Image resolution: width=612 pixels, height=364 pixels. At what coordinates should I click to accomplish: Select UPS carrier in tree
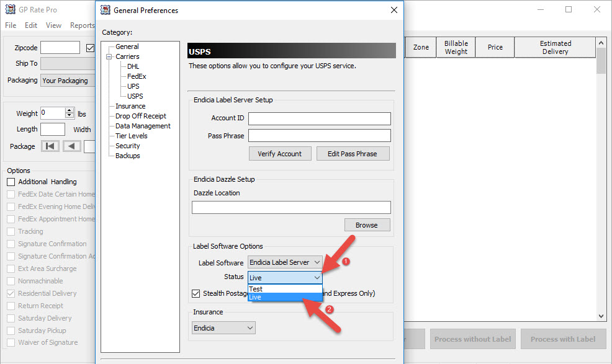pyautogui.click(x=133, y=86)
